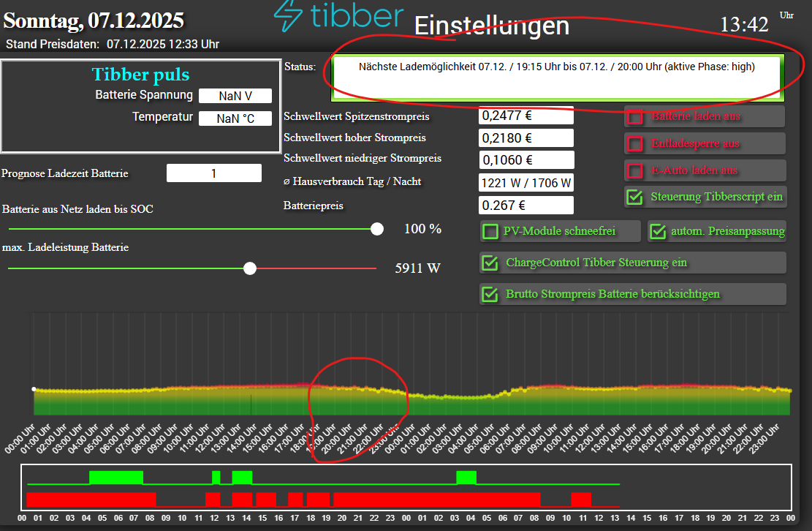Click the 5911 W power value
This screenshot has width=812, height=531.
pos(417,268)
